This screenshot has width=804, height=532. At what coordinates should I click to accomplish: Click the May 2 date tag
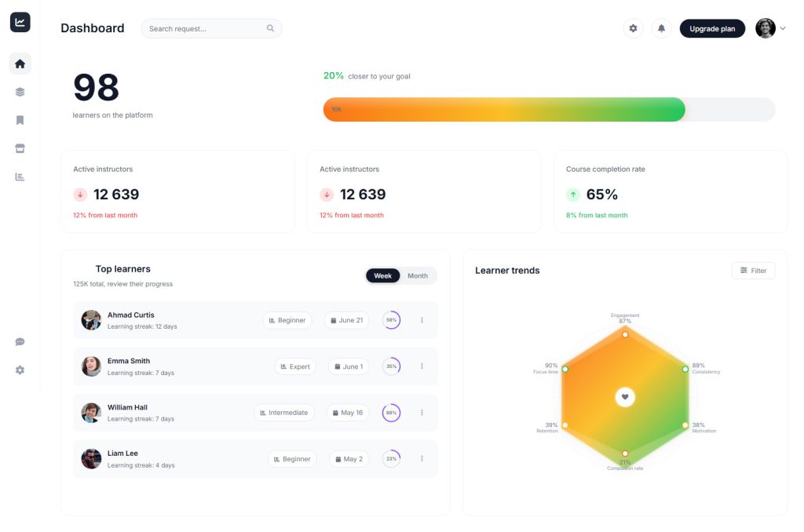click(x=349, y=459)
